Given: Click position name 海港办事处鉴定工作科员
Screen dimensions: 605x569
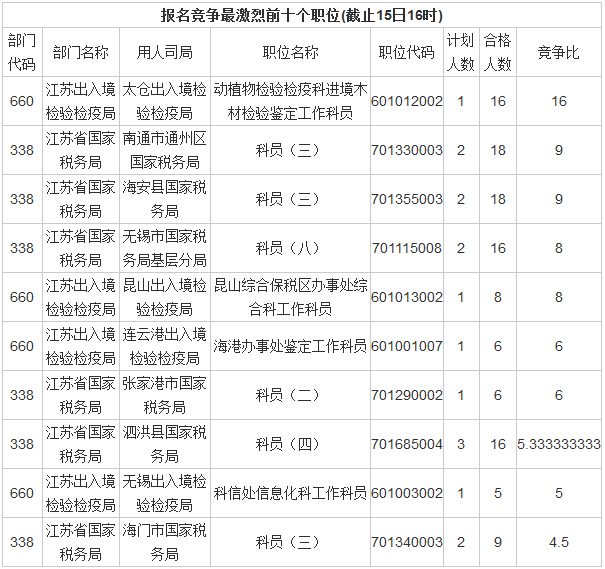Looking at the screenshot, I should [x=290, y=346].
